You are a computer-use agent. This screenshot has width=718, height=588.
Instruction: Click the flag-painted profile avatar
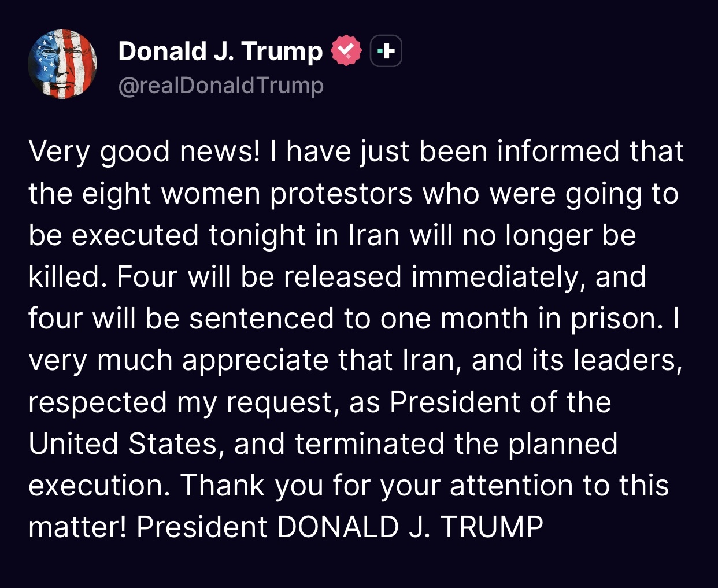point(62,64)
